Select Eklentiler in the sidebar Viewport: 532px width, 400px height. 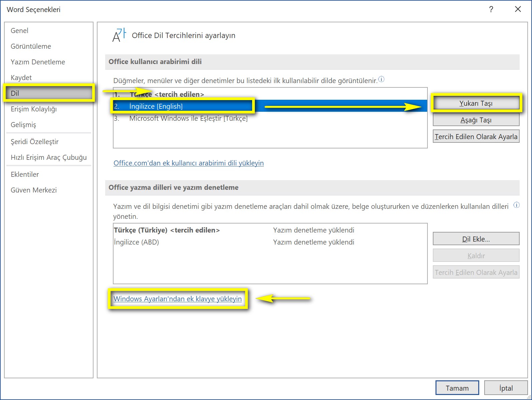pyautogui.click(x=49, y=174)
